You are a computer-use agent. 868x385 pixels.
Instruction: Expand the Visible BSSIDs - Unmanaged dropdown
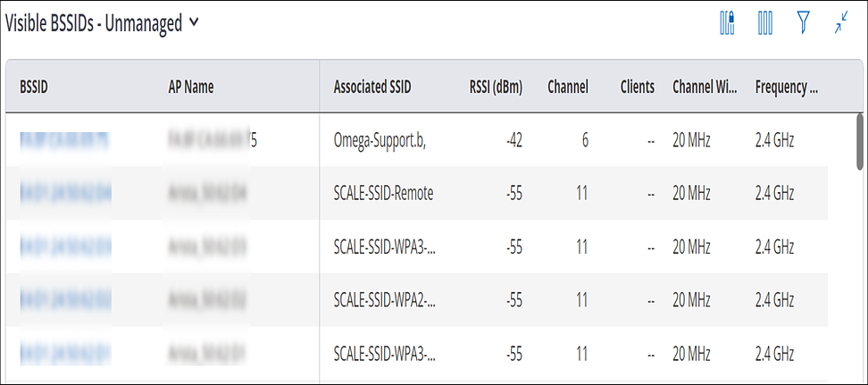tap(193, 23)
